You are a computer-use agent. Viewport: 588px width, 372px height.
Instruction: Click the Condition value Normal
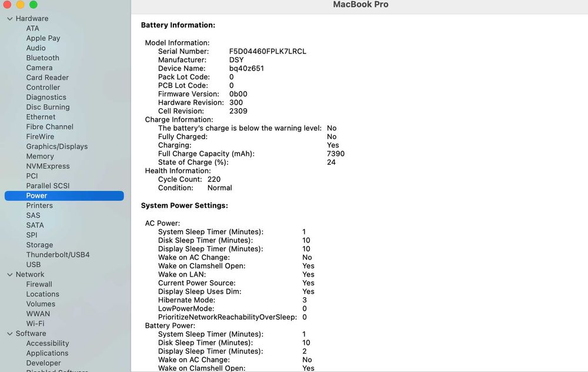coord(220,188)
